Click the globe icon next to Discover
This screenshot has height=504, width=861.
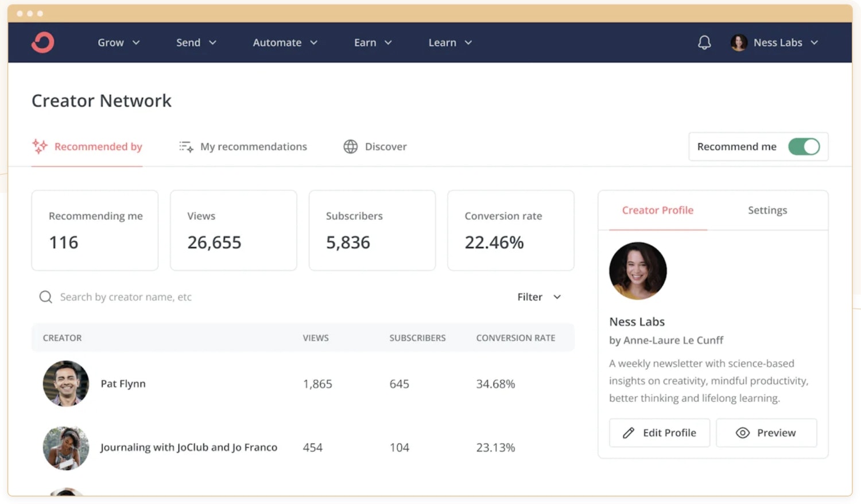(x=350, y=146)
